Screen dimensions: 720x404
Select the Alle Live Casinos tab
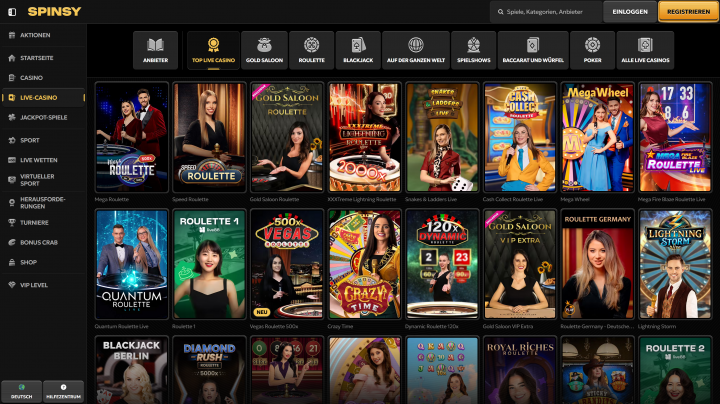coord(645,50)
